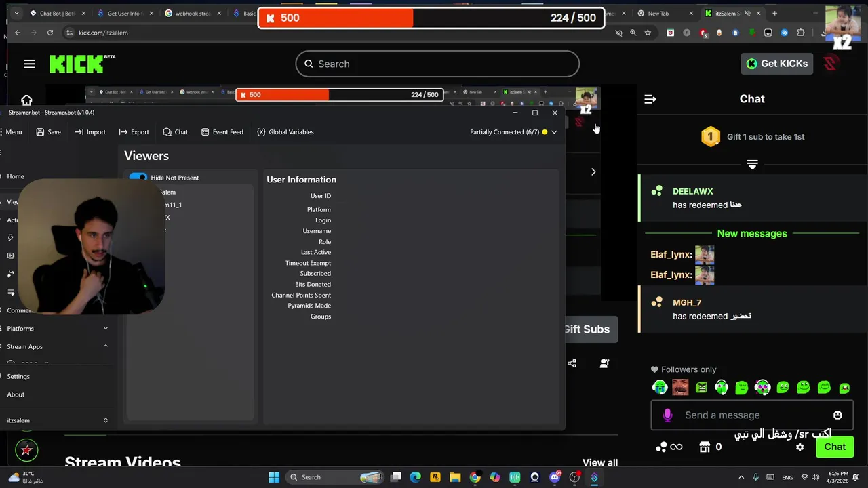Open File Explorer from the taskbar

point(455,477)
